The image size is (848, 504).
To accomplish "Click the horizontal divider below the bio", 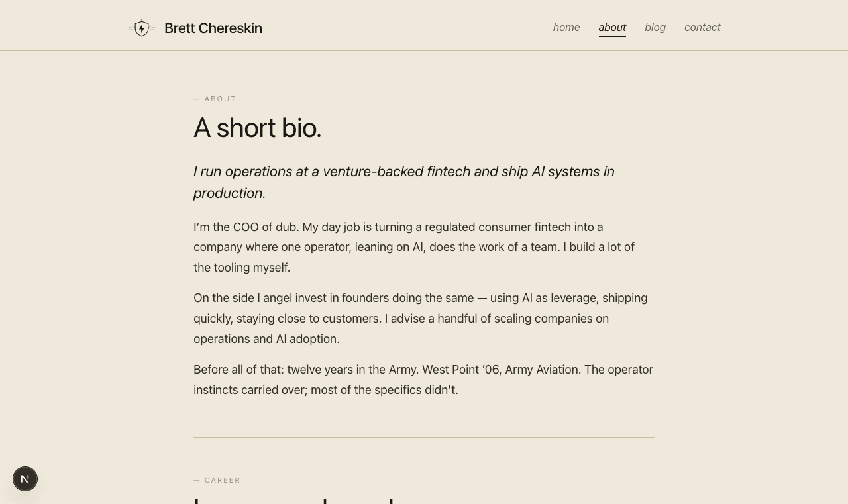I will [x=424, y=438].
